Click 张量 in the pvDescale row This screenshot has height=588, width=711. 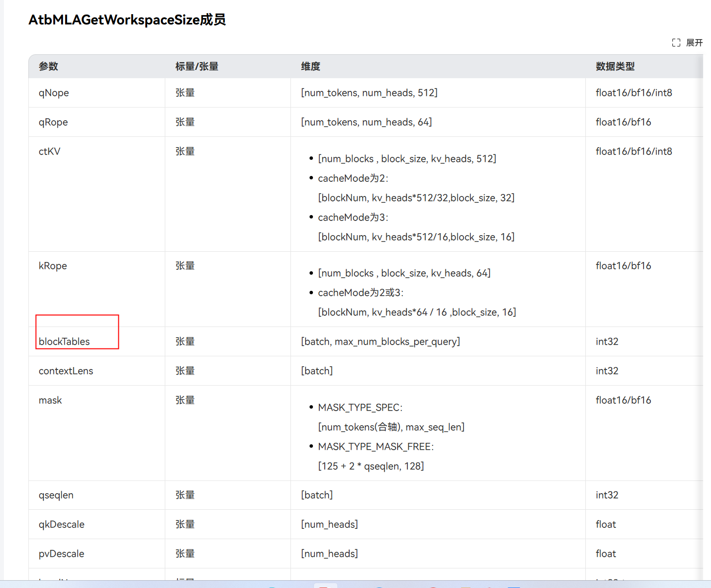click(x=185, y=554)
